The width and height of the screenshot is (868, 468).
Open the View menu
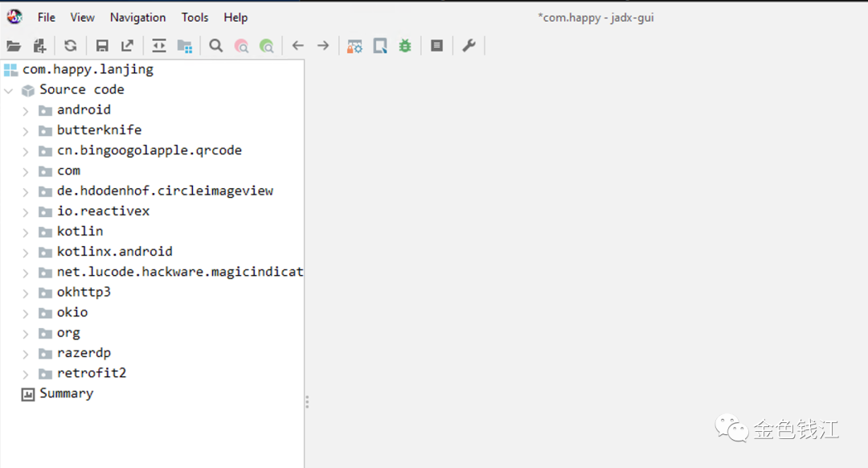click(83, 18)
